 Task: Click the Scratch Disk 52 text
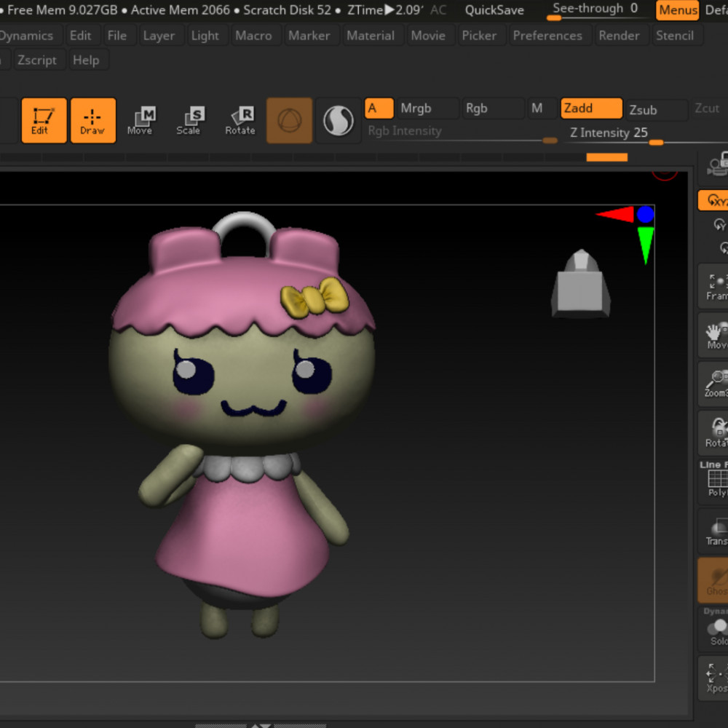287,9
